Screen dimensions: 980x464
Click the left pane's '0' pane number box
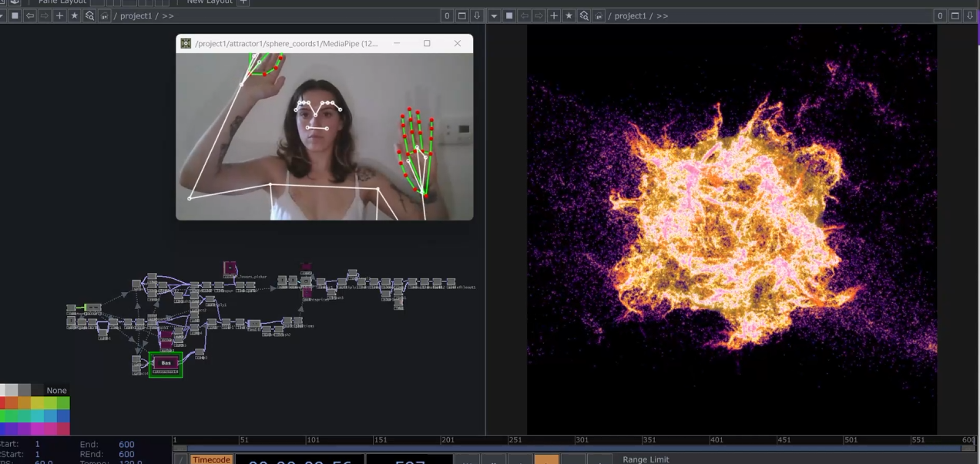[447, 15]
